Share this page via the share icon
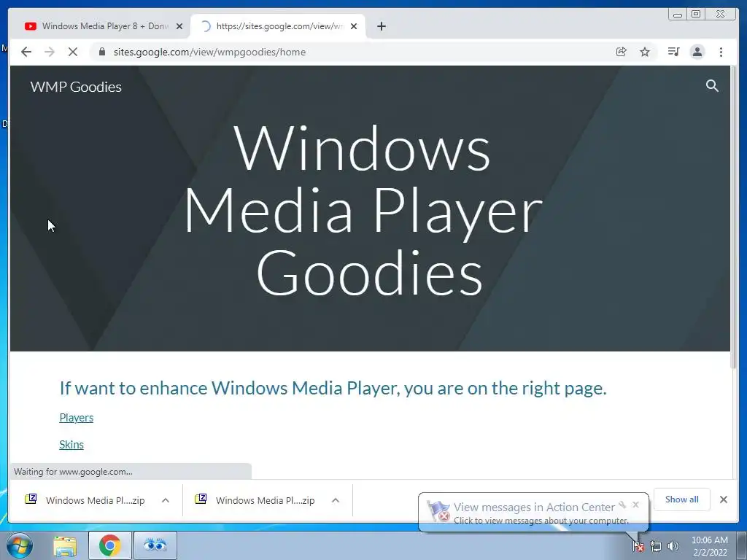 tap(622, 52)
